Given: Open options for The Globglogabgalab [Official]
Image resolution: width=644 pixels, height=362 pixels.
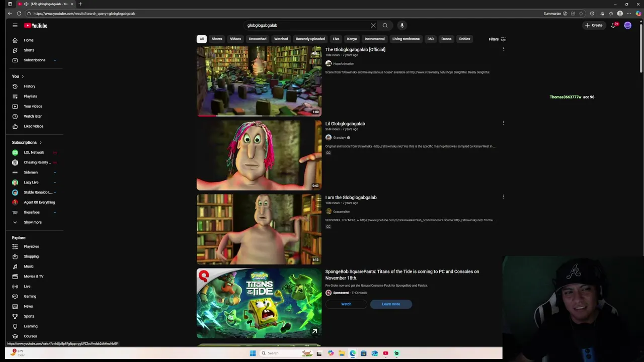Looking at the screenshot, I should pyautogui.click(x=504, y=49).
